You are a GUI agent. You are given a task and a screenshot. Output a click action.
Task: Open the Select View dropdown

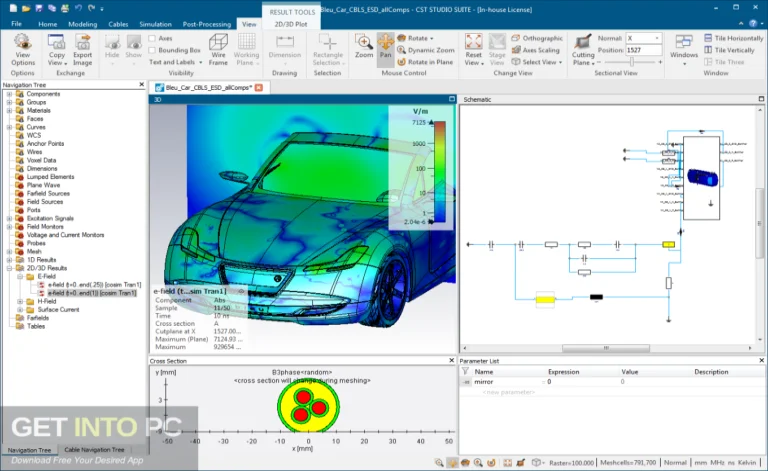[x=560, y=62]
